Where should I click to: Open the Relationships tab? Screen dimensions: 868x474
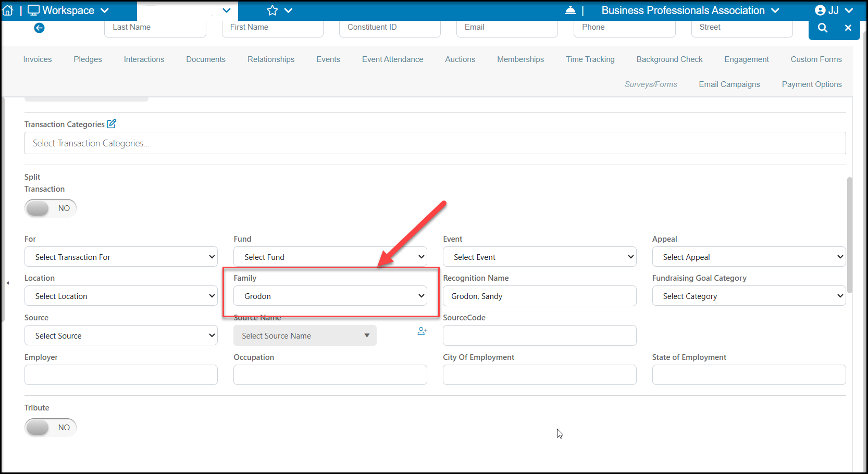pos(271,59)
